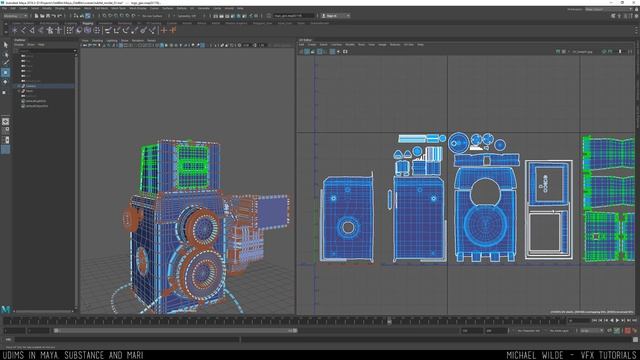Toggle select by object type mode
This screenshot has width=640, height=360.
tap(82, 16)
